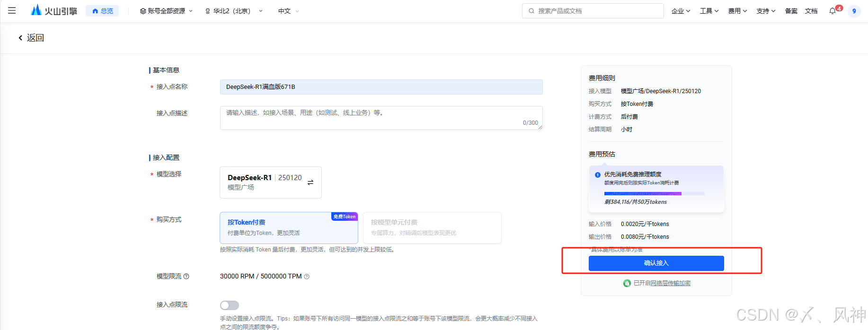Image resolution: width=868 pixels, height=330 pixels.
Task: Open the 费用 menu
Action: pyautogui.click(x=737, y=11)
